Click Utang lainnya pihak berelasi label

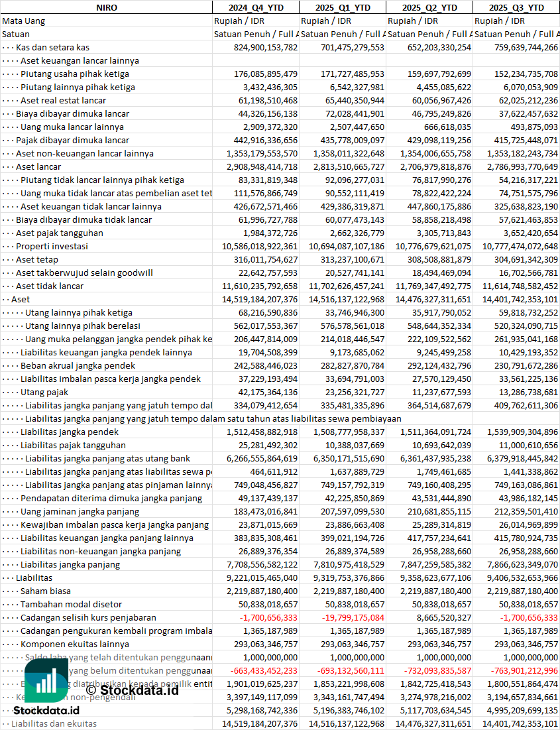(83, 326)
